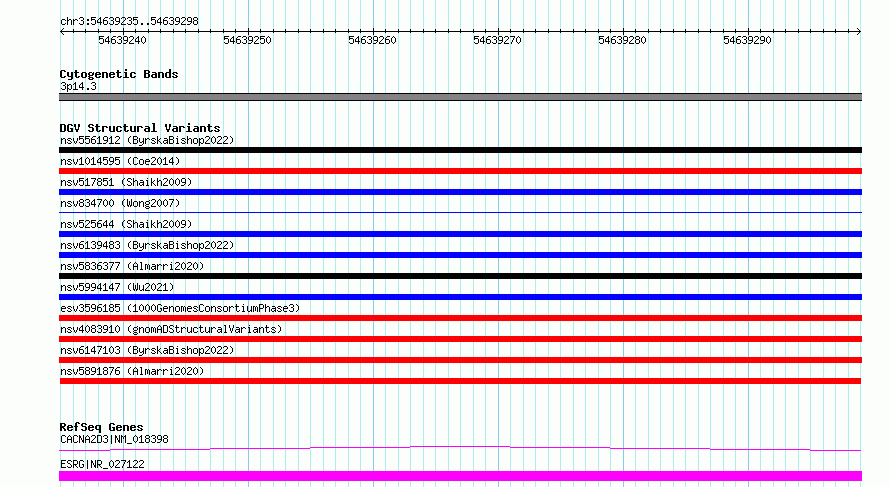Click the blue bar below nsv5994147

point(460,297)
